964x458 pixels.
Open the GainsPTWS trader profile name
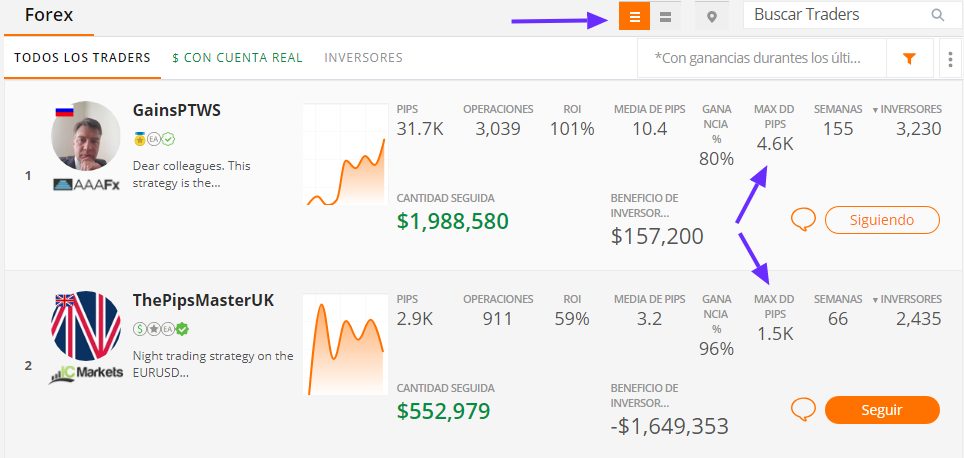176,111
